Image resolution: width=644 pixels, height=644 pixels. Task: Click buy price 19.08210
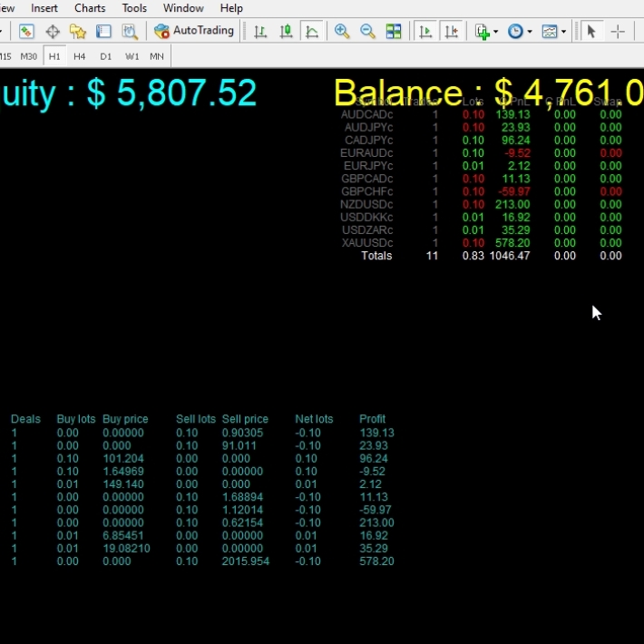tap(126, 548)
